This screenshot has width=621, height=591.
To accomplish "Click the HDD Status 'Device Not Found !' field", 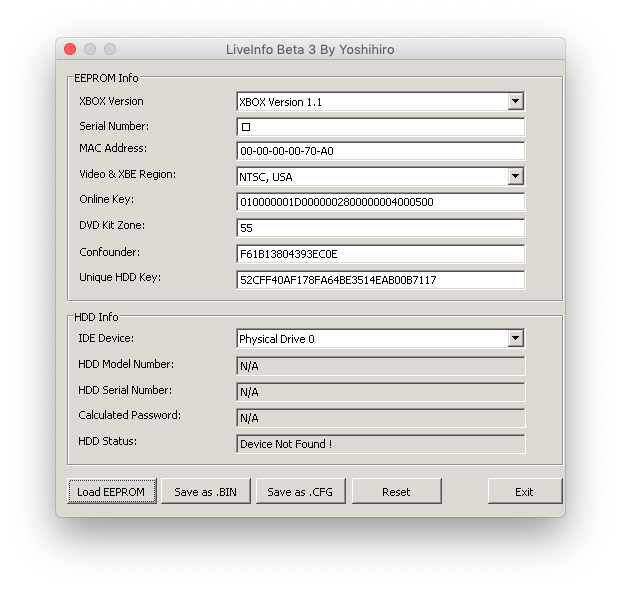I will coord(381,444).
